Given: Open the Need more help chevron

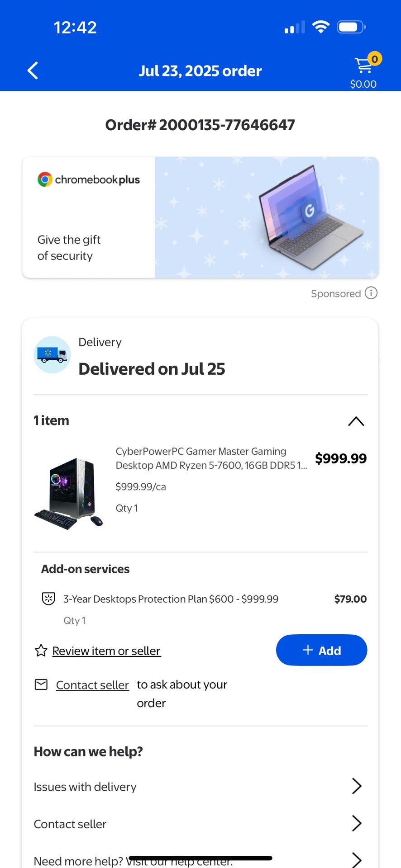Looking at the screenshot, I should coord(357,859).
